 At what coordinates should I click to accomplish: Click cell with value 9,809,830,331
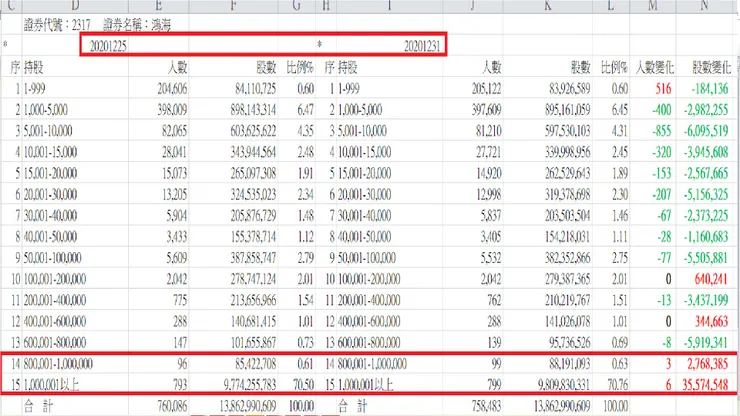pos(564,385)
